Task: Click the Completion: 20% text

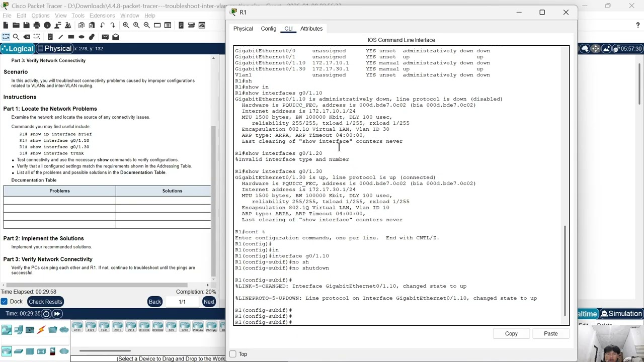Action: pos(196,292)
